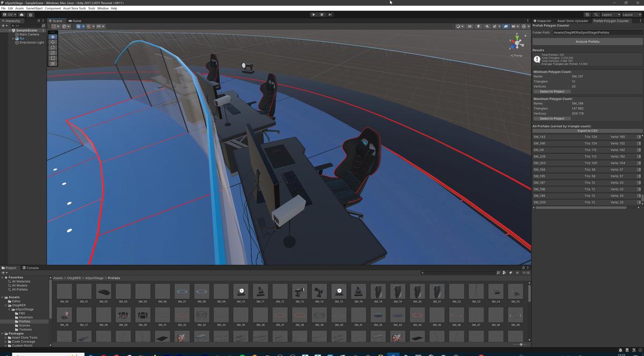Viewport: 644px width, 356px height.
Task: Toggle scene audio in the Scene view
Action: pyautogui.click(x=487, y=26)
